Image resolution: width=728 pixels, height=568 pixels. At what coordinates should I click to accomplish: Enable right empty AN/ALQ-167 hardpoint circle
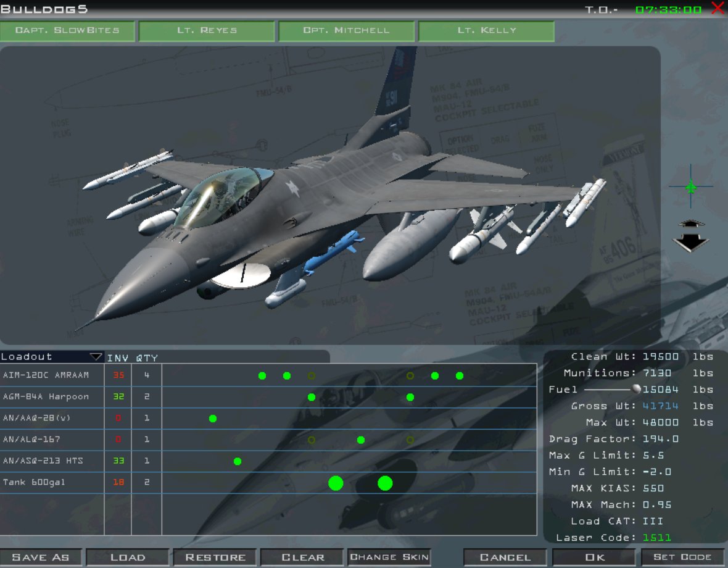pos(410,440)
